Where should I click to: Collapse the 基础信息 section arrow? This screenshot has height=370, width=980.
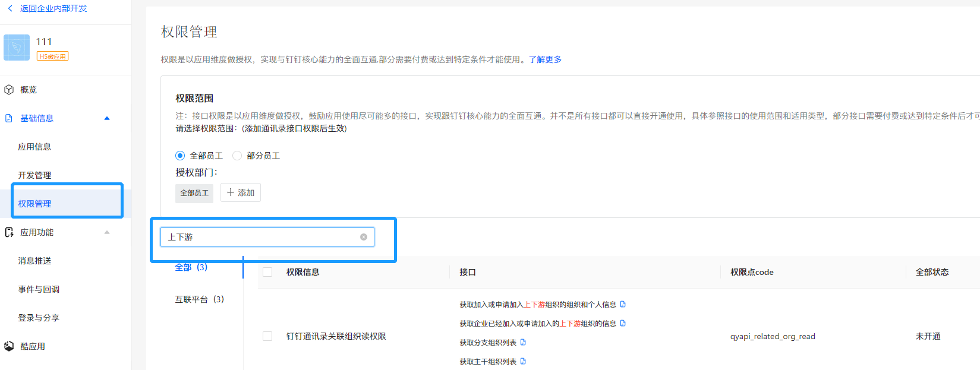[107, 118]
